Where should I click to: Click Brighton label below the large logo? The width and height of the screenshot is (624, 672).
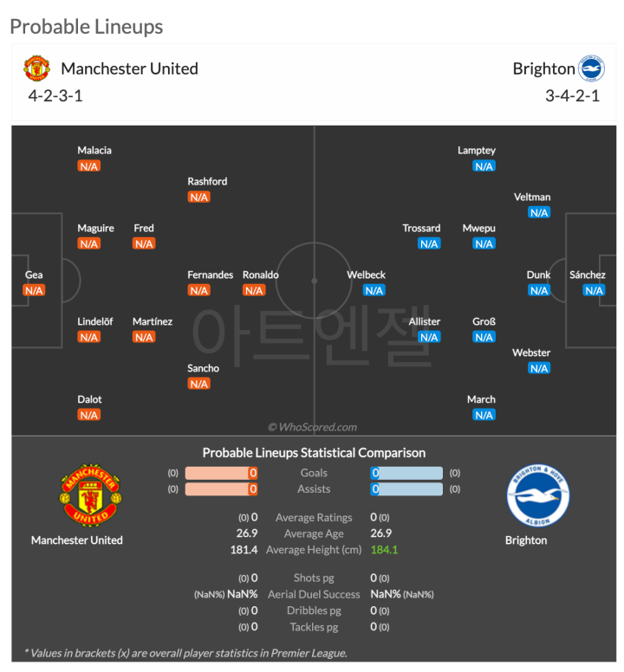click(526, 540)
